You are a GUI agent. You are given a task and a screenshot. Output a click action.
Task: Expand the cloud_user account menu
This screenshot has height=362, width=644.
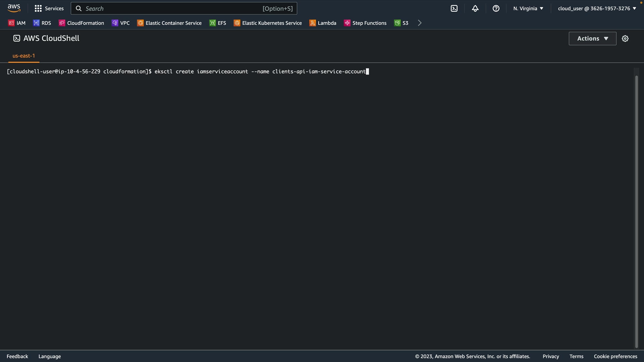[597, 8]
